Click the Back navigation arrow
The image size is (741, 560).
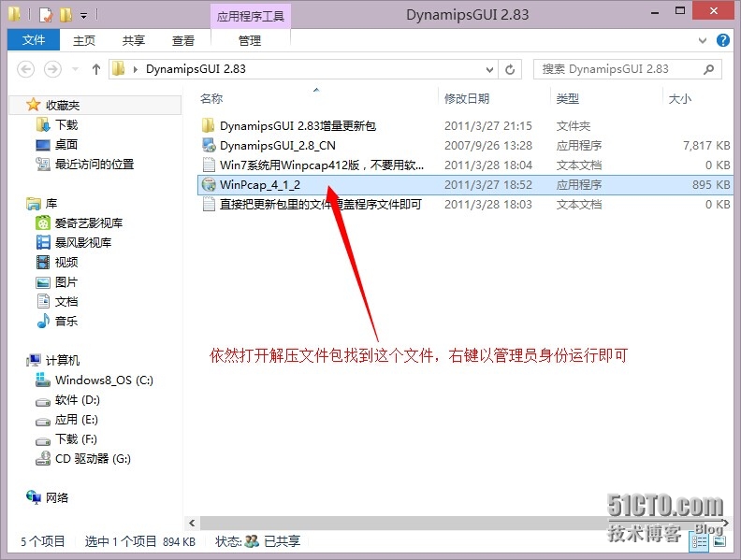25,69
